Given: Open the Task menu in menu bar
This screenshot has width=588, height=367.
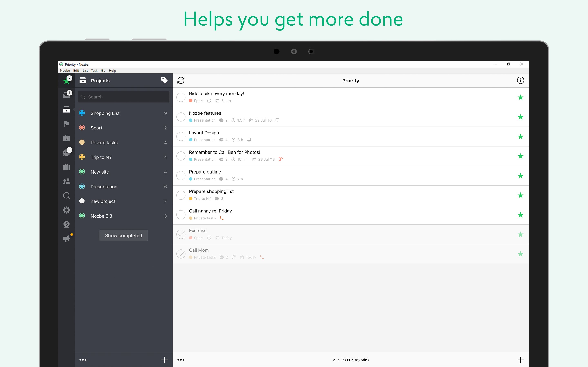Looking at the screenshot, I should click(94, 70).
